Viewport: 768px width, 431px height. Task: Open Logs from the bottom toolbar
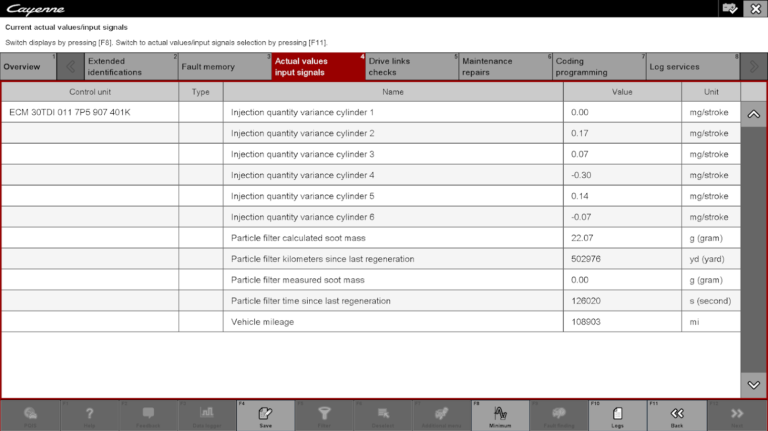[618, 415]
